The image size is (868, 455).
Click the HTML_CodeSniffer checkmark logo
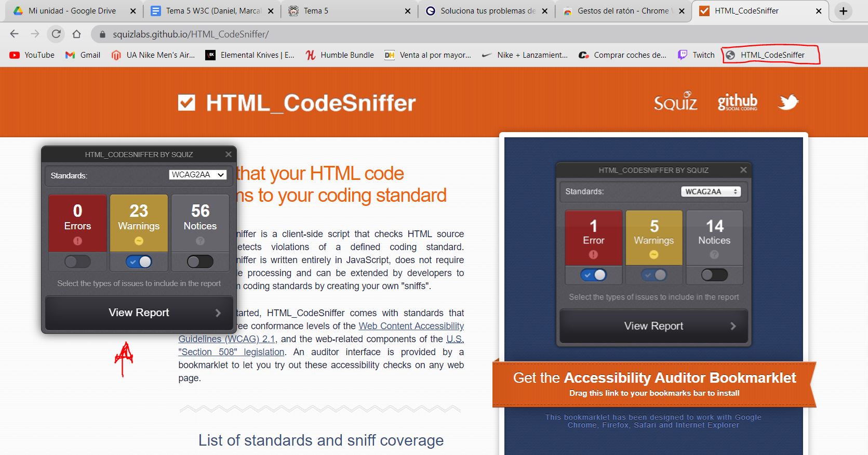tap(186, 103)
